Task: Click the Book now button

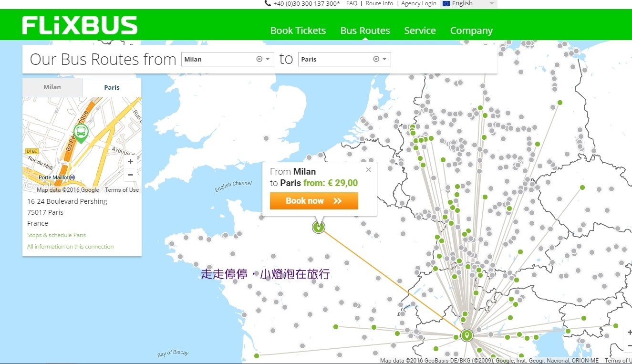Action: click(x=314, y=201)
